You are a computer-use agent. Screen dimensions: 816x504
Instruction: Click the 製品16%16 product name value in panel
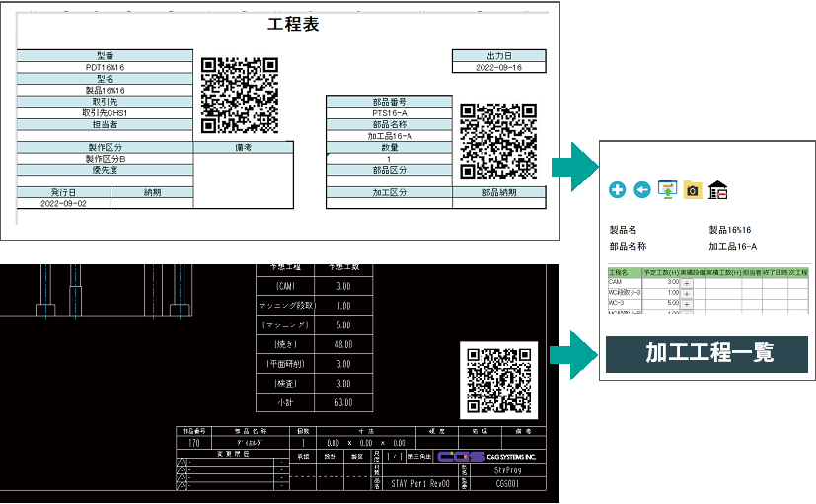tap(729, 230)
